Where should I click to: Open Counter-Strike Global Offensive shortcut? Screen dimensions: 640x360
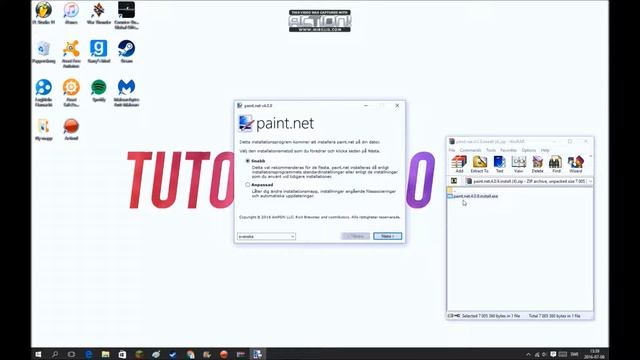click(x=127, y=15)
